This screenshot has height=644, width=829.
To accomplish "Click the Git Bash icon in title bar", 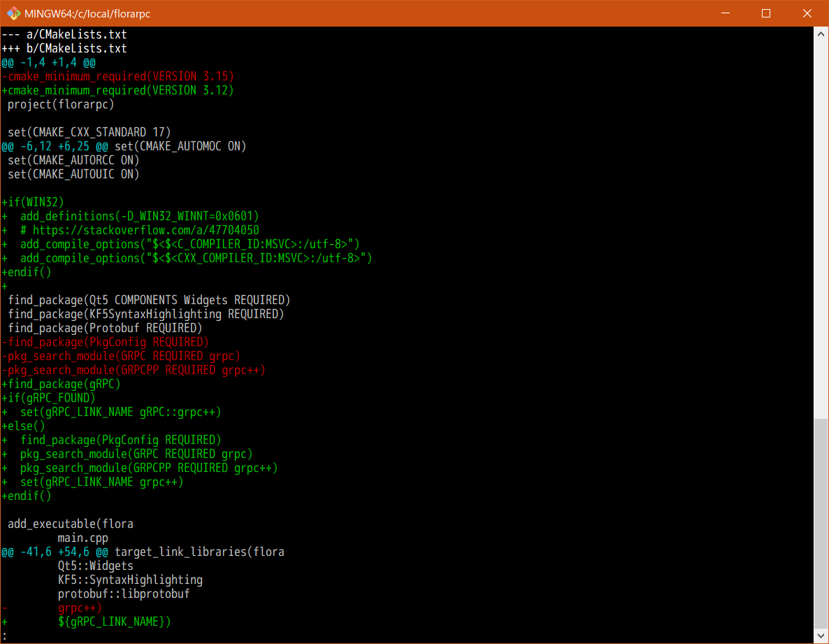I will pos(13,13).
